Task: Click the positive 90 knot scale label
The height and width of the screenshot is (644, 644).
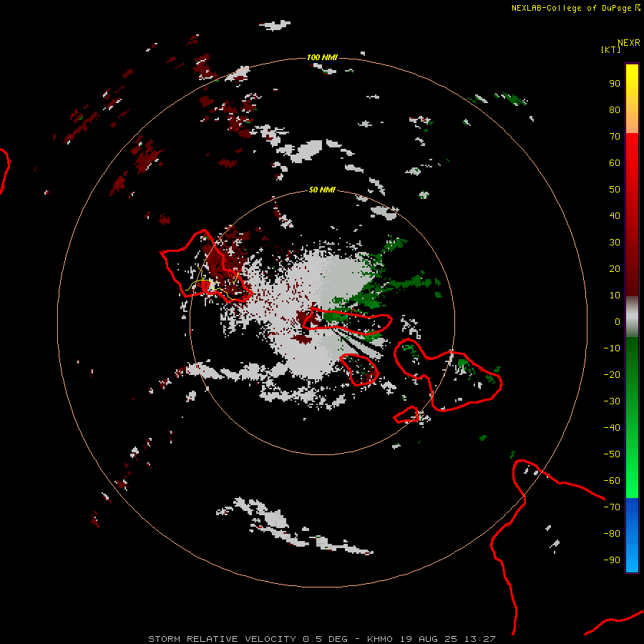Action: [x=615, y=84]
